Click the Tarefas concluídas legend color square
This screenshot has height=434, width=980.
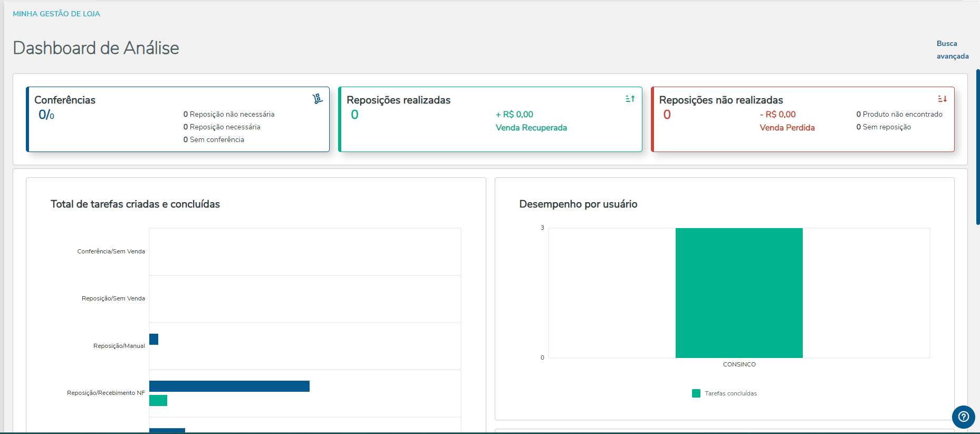(696, 393)
